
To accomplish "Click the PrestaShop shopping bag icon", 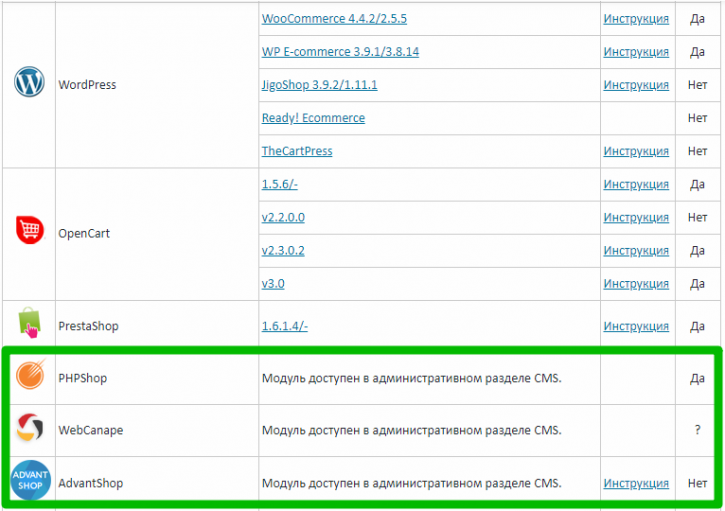I will tap(30, 322).
